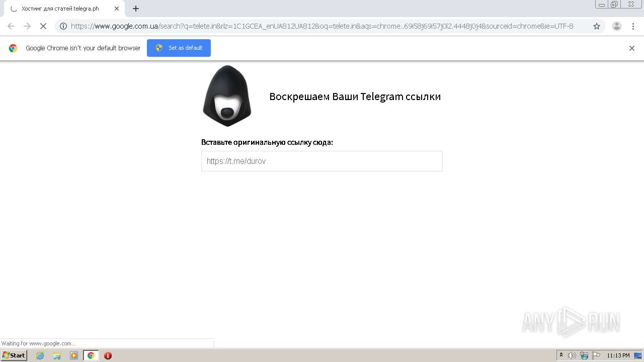Screen dimensions: 644x362
Task: View site information for the address bar URL
Action: [x=63, y=26]
